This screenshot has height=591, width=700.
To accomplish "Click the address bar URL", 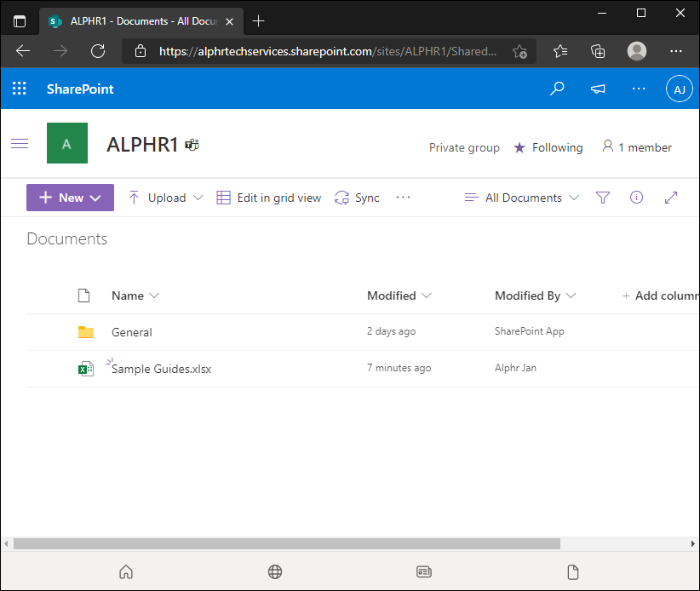I will pos(327,51).
